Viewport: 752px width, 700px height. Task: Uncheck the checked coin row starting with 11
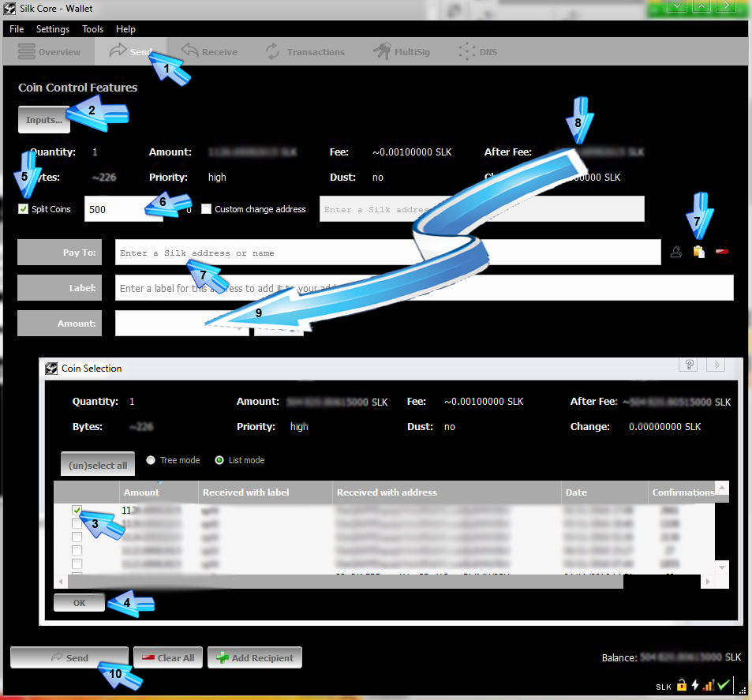(x=77, y=510)
